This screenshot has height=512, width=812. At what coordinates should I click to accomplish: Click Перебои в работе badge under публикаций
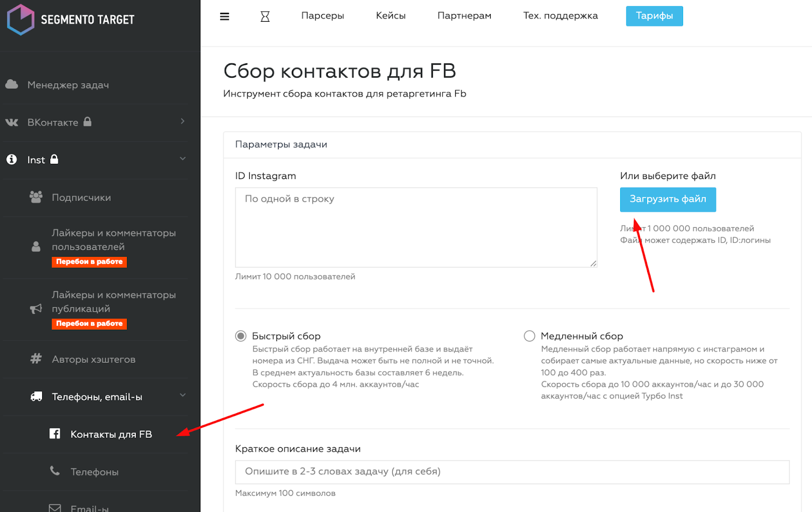coord(89,324)
